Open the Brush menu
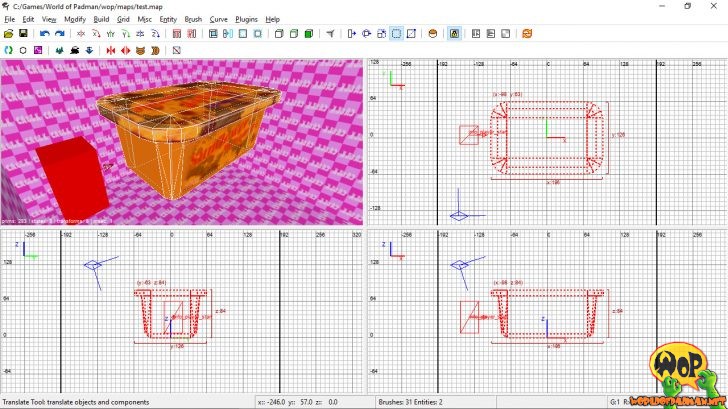The width and height of the screenshot is (728, 409). (193, 19)
